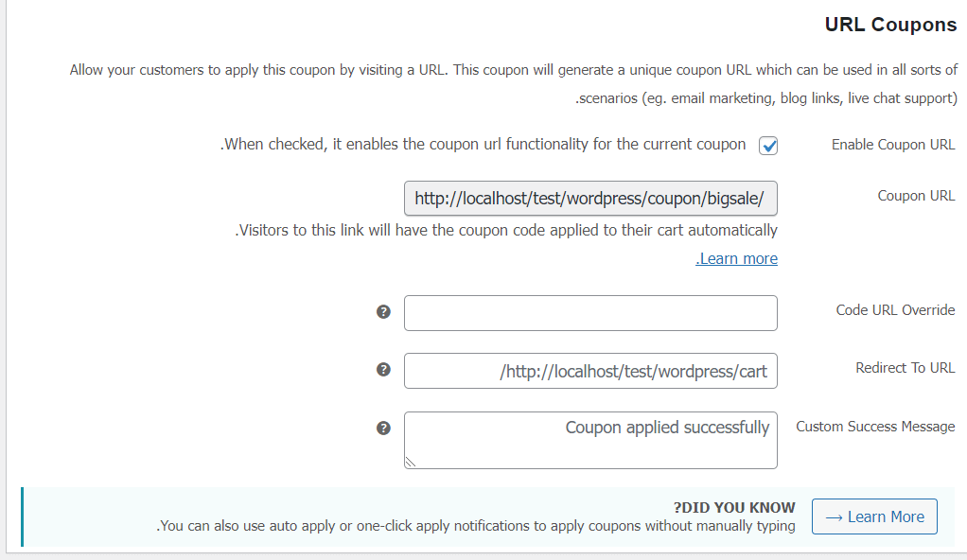
Task: Click the URL Coupons section heading
Action: [890, 26]
